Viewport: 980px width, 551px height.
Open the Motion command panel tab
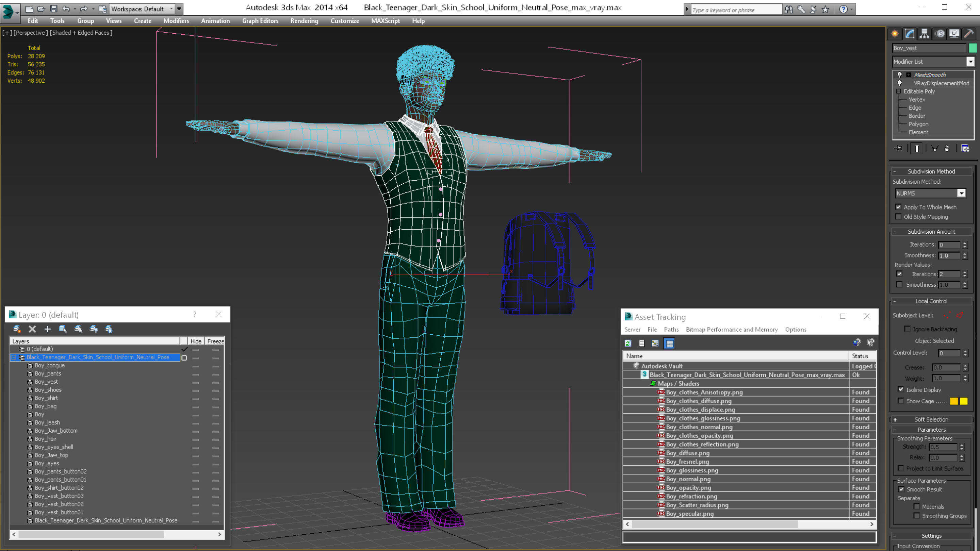point(940,34)
